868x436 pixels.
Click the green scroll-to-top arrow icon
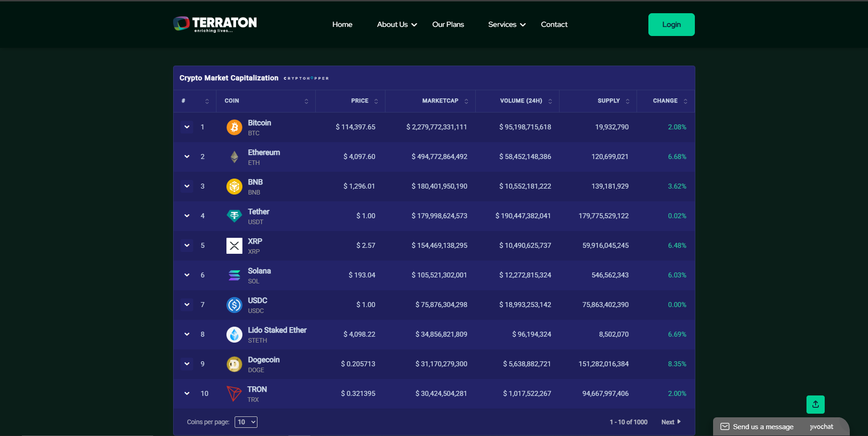pyautogui.click(x=815, y=404)
